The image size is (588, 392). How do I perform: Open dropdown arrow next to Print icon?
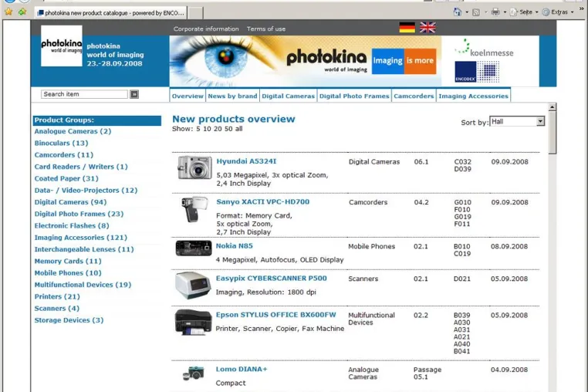pyautogui.click(x=505, y=12)
